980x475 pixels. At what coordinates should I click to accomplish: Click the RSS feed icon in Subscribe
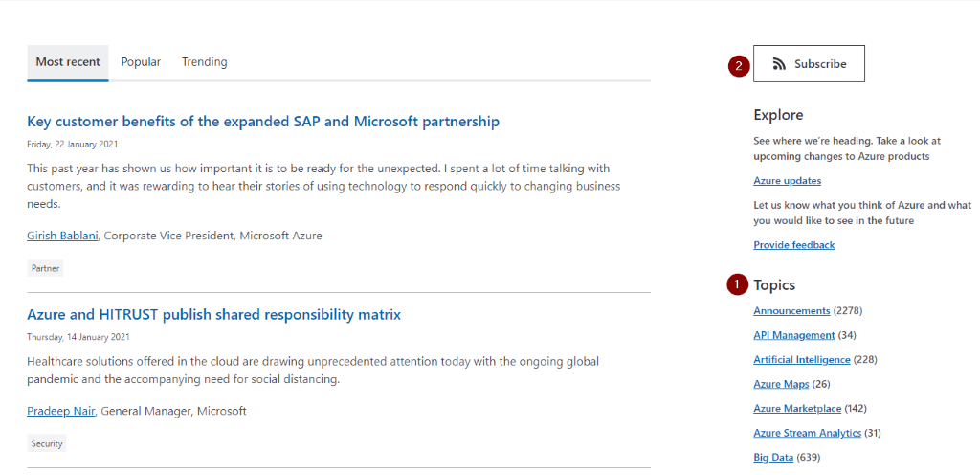point(779,64)
